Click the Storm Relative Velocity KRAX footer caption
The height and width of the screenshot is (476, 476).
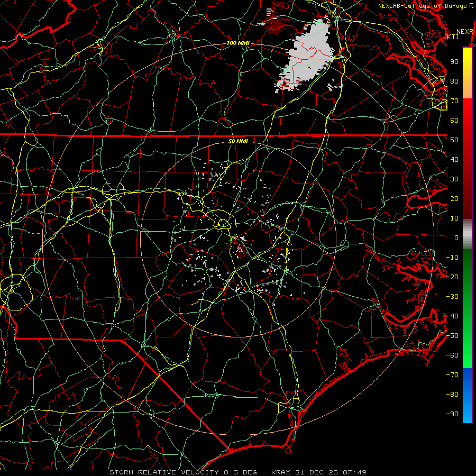click(x=238, y=472)
